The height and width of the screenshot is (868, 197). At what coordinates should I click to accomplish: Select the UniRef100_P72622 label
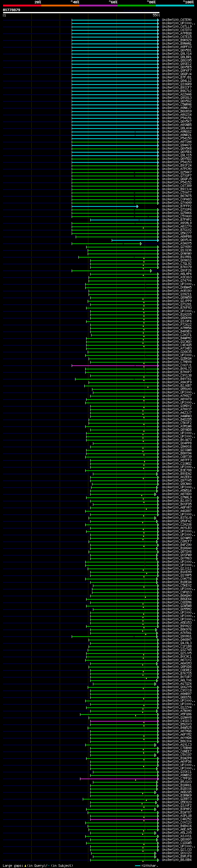177,325
